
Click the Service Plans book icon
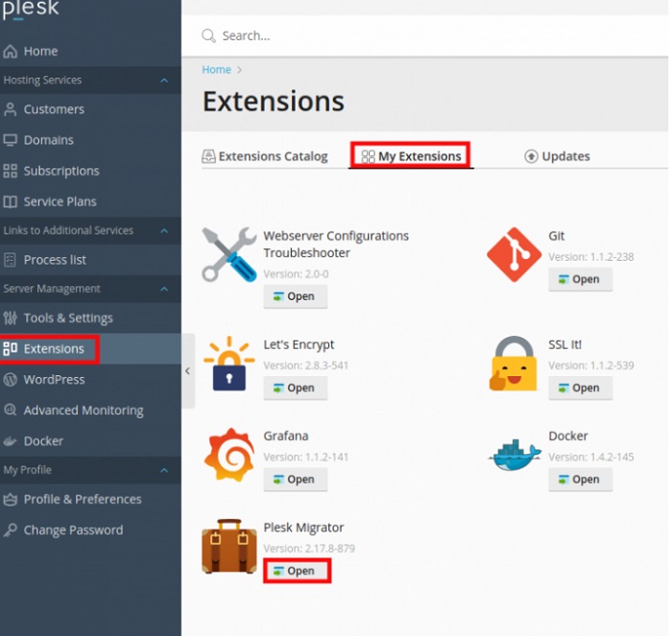click(11, 201)
